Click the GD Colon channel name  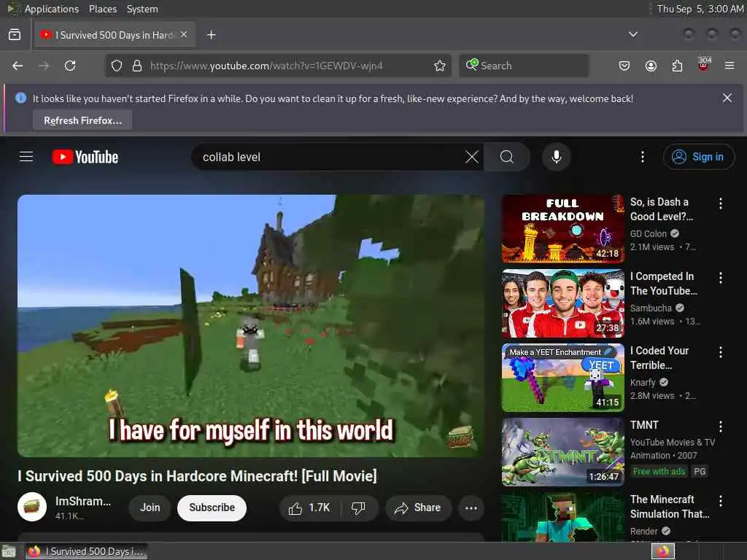[x=649, y=234]
